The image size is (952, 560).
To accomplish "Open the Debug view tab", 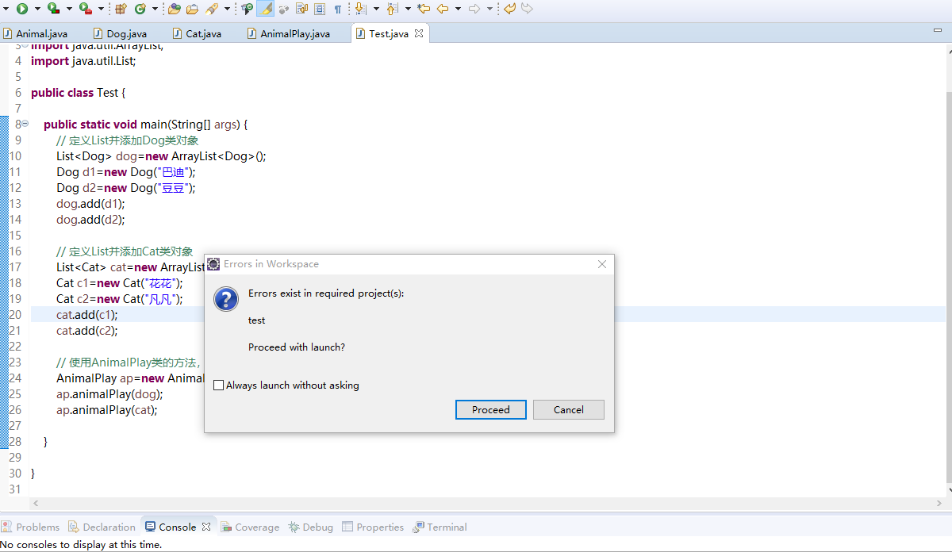I will coord(311,527).
